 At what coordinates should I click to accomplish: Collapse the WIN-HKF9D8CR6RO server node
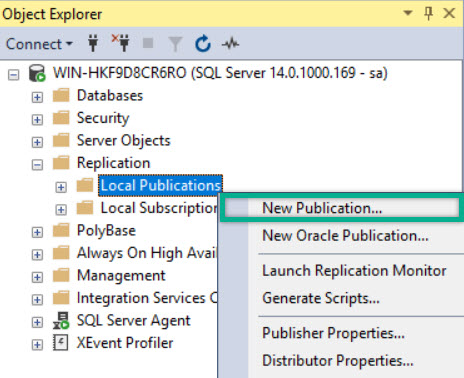(x=13, y=75)
